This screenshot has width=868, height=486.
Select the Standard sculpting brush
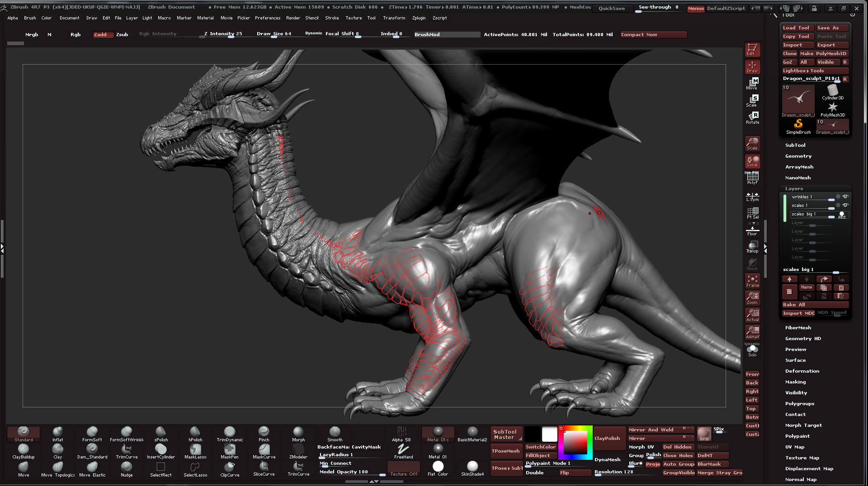[x=24, y=434]
